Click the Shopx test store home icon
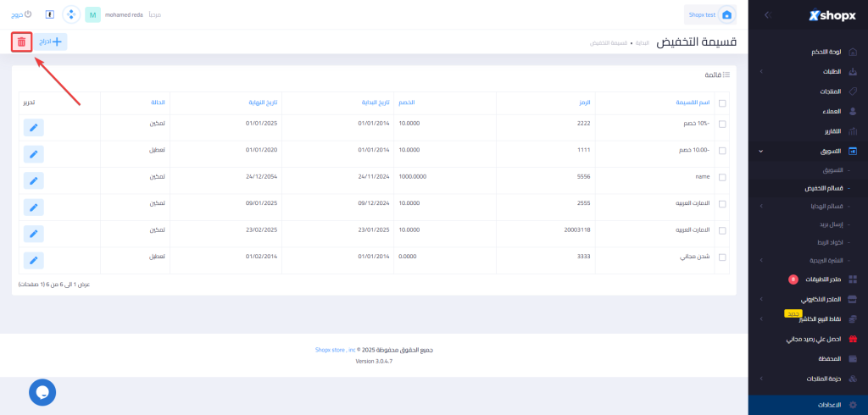 pyautogui.click(x=726, y=14)
